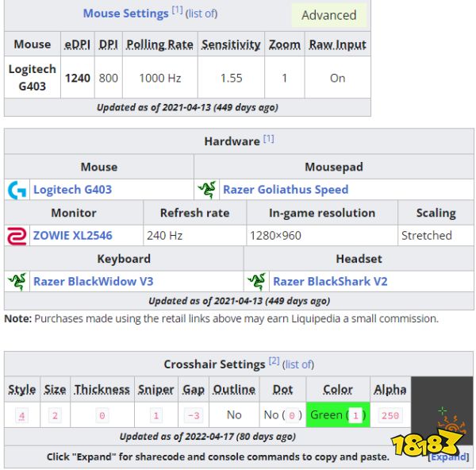Click the ZOWIE logo icon

(x=17, y=236)
